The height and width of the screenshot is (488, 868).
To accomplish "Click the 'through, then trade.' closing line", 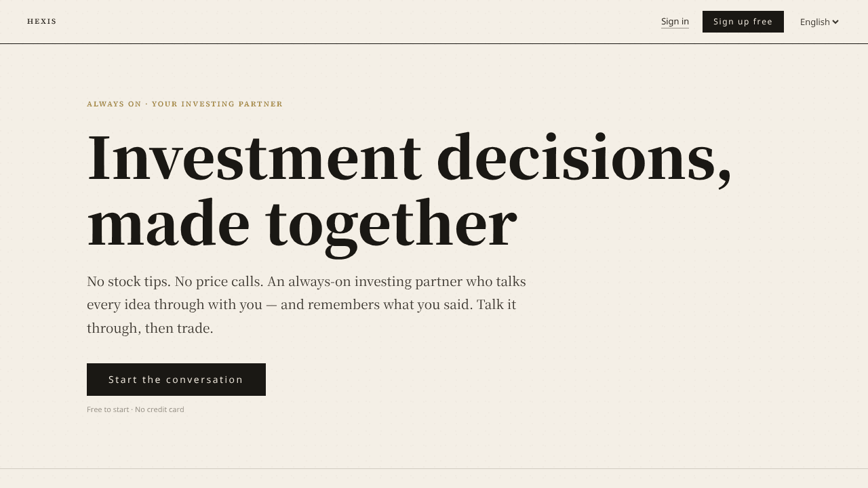I will 150,328.
